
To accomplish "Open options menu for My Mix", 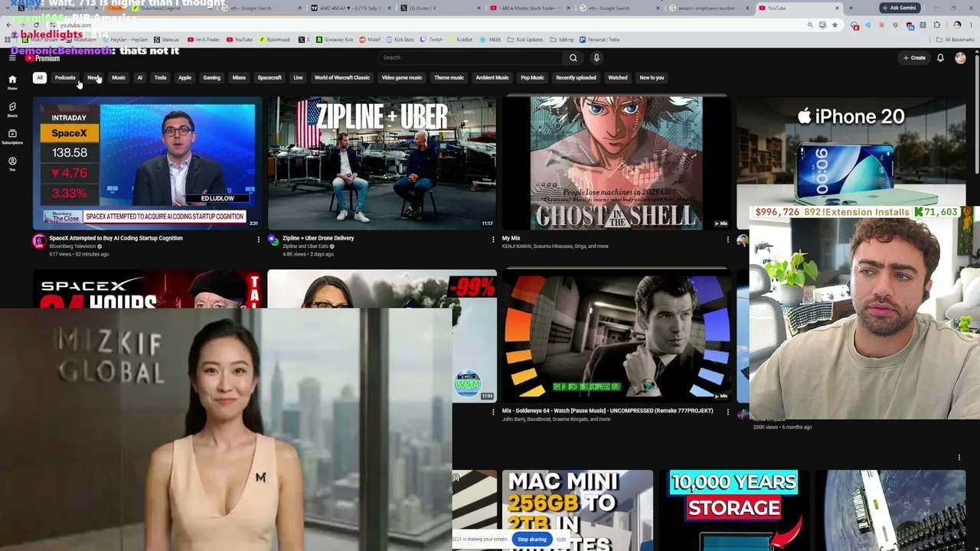I will click(x=727, y=240).
